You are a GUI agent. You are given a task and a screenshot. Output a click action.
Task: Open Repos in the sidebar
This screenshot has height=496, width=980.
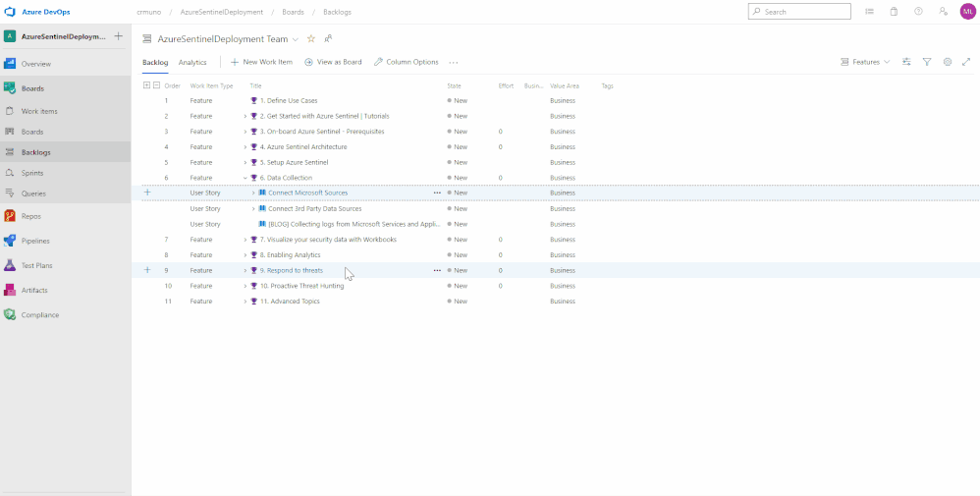[31, 216]
